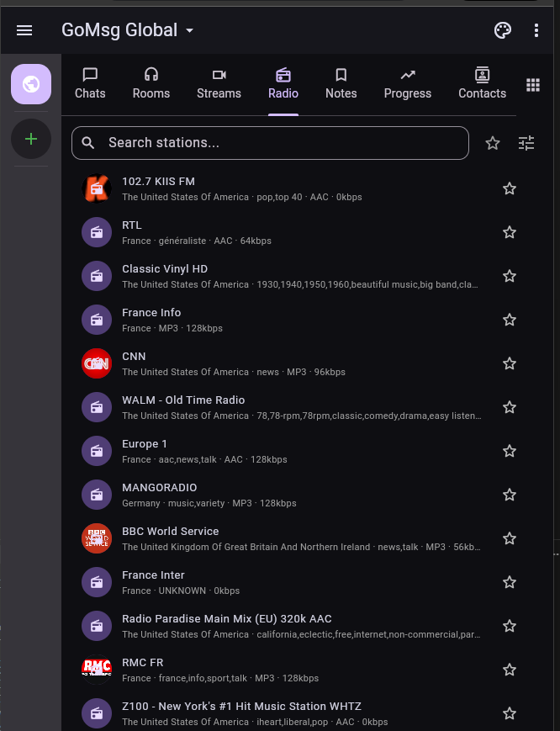This screenshot has width=560, height=731.
Task: Favorite the Europe 1 station
Action: coord(510,451)
